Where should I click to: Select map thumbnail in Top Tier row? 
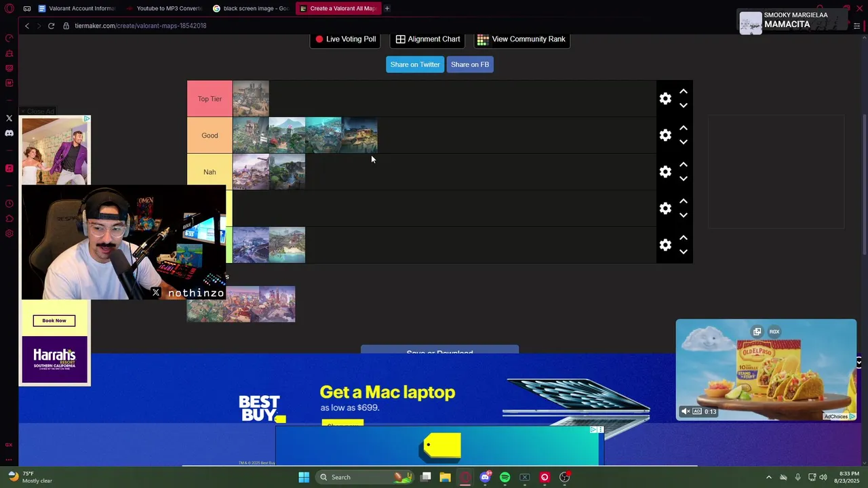pyautogui.click(x=251, y=99)
